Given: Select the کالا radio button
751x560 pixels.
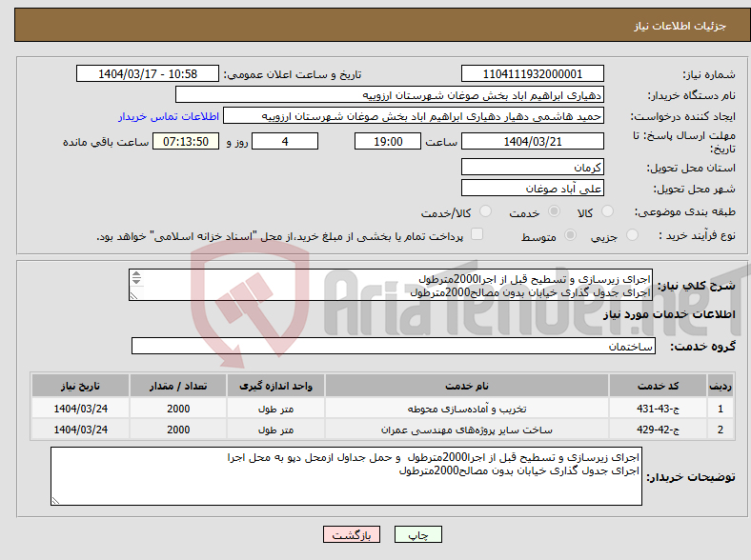Looking at the screenshot, I should pos(607,211).
